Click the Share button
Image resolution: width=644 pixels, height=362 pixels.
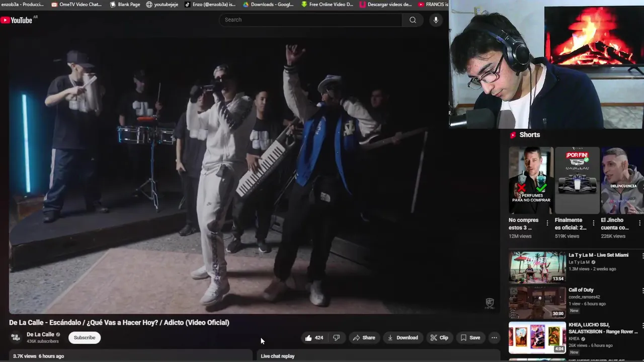[x=364, y=338]
